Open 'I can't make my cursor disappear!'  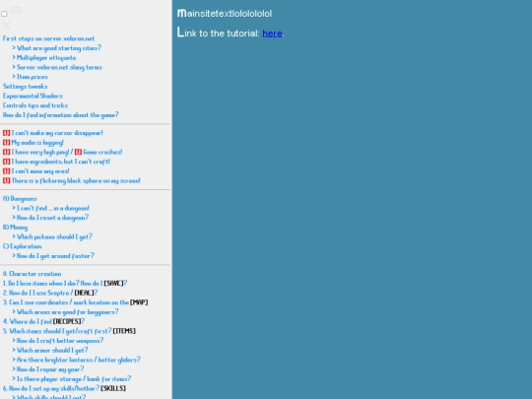coord(53,133)
